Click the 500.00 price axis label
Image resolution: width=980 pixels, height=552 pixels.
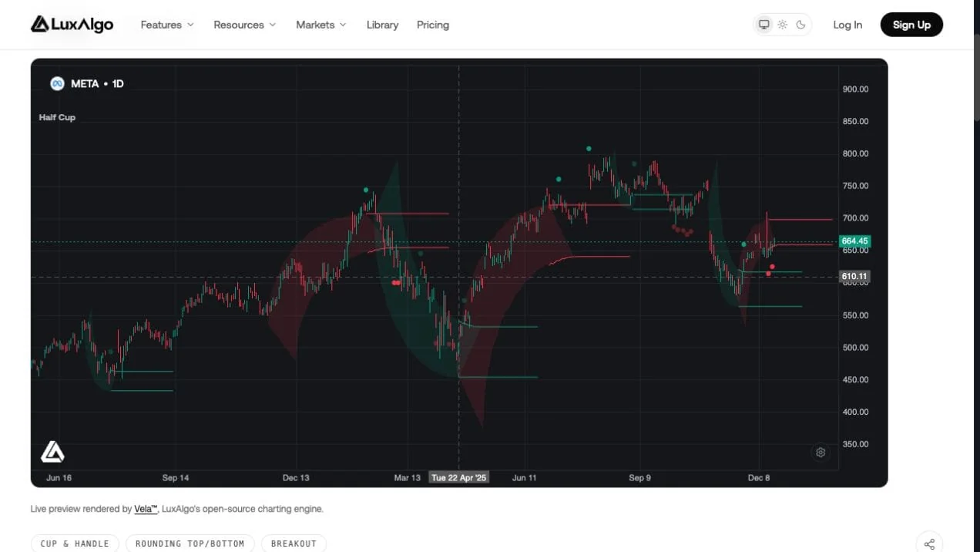point(855,348)
